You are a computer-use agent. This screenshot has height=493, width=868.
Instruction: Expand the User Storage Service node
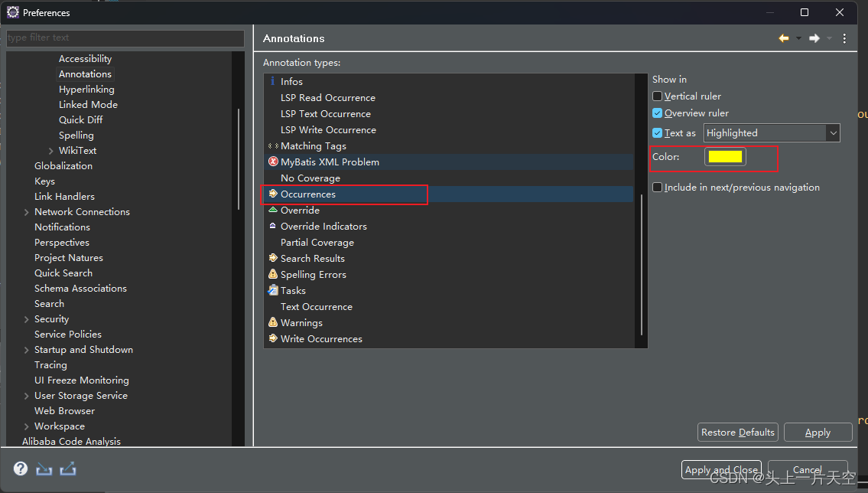tap(27, 396)
